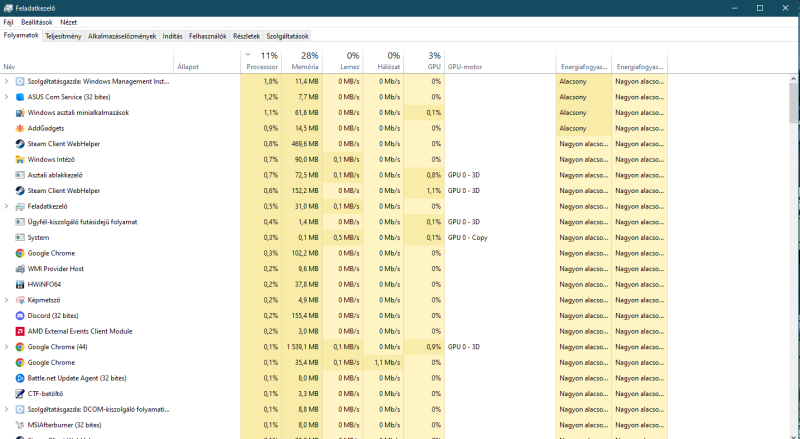Sort by the Hálózat column header

pyautogui.click(x=384, y=61)
